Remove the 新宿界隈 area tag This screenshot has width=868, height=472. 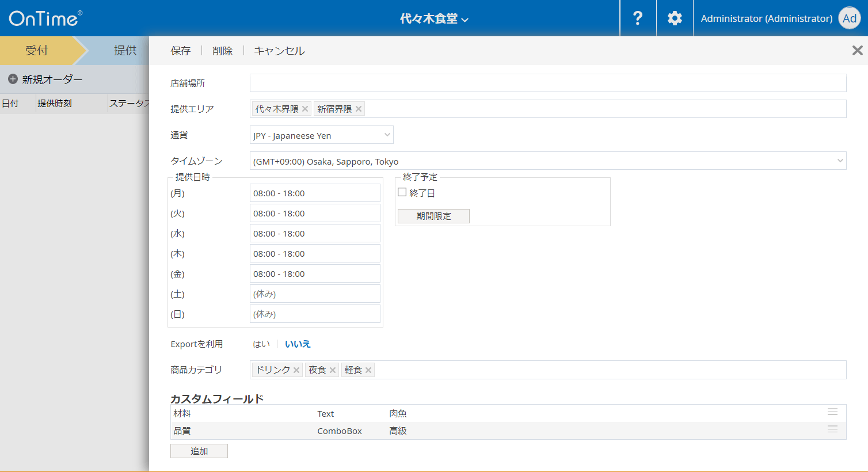tap(359, 109)
